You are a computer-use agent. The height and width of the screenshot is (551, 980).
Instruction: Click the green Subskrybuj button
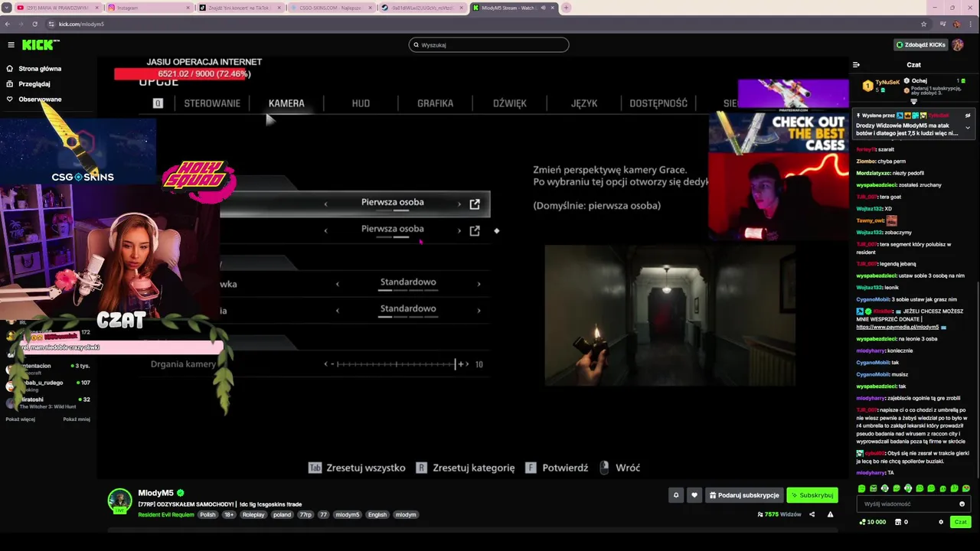click(x=812, y=495)
